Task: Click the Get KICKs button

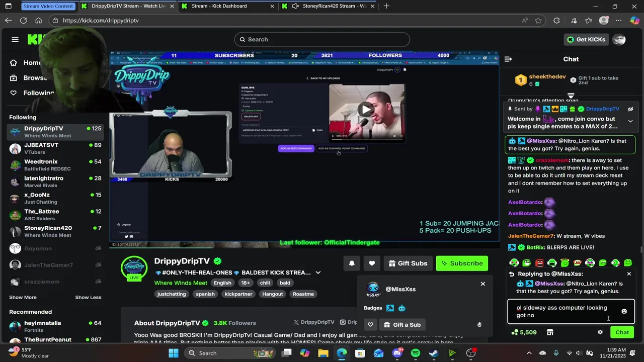Action: pos(586,40)
